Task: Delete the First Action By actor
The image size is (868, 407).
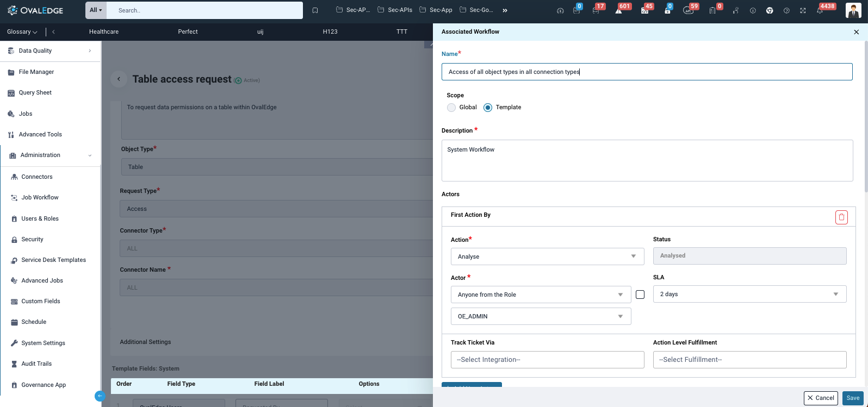Action: click(841, 217)
